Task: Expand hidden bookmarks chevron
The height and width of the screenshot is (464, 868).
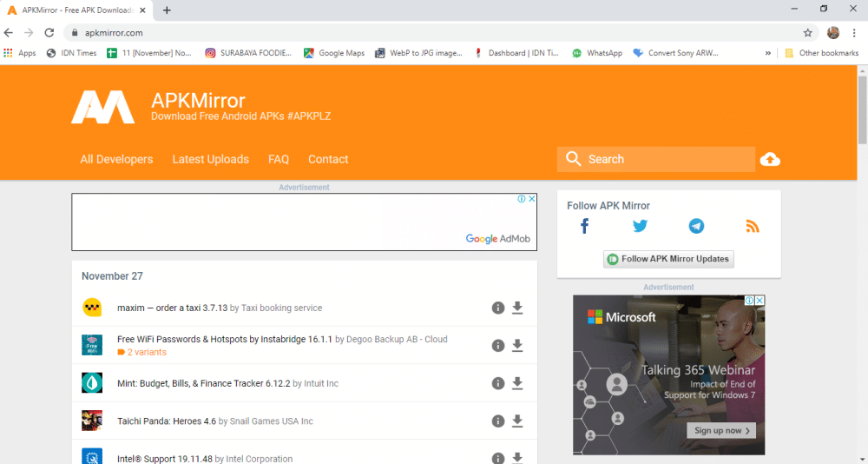Action: [768, 53]
